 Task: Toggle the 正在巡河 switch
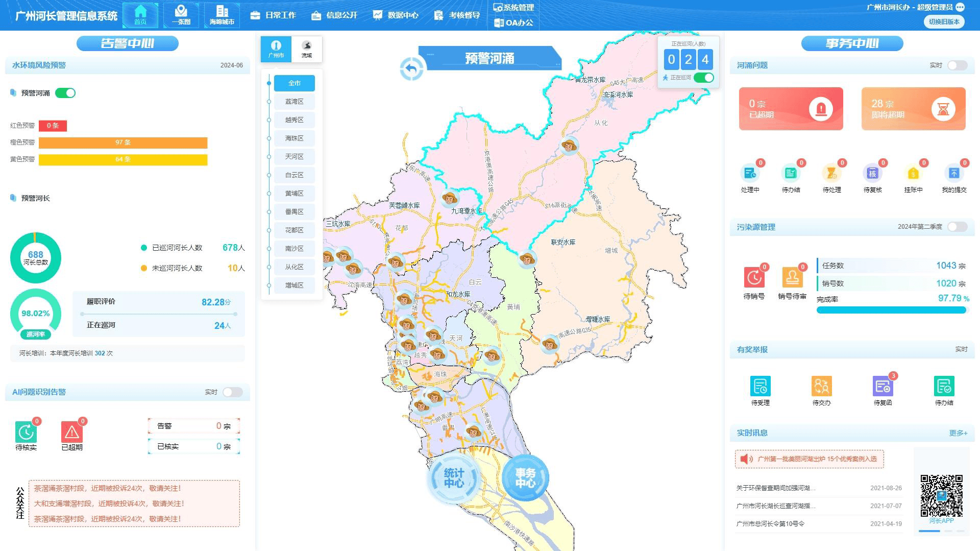(x=703, y=78)
